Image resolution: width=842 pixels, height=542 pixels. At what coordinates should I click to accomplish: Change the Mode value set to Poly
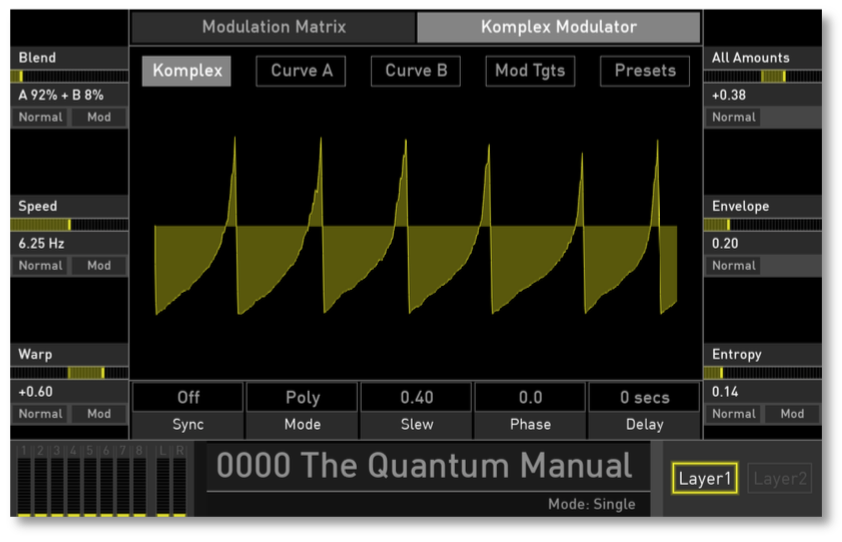(x=302, y=397)
